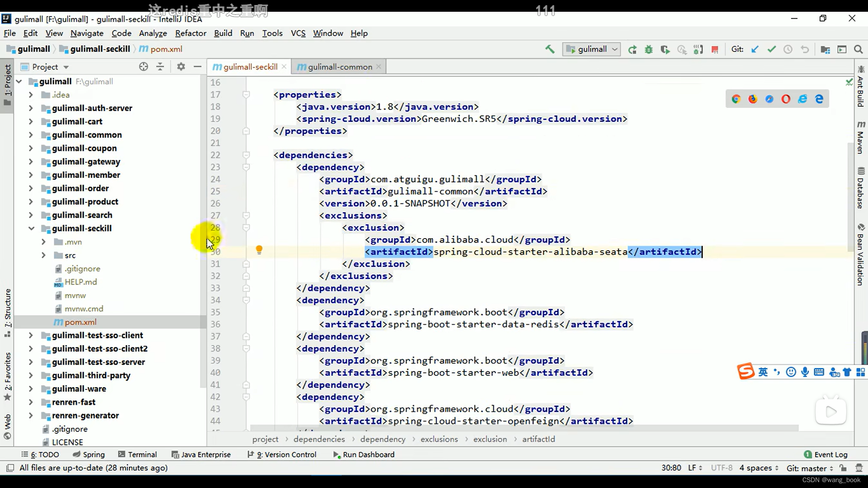Click gulimall-seckill breadcrumb in navigation bar
Image resolution: width=868 pixels, height=488 pixels.
click(x=95, y=49)
